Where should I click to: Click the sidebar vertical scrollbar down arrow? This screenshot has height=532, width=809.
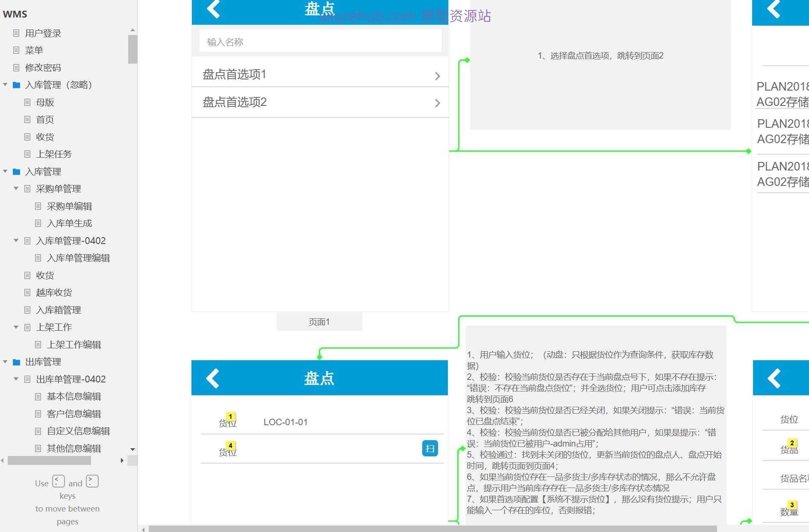132,449
